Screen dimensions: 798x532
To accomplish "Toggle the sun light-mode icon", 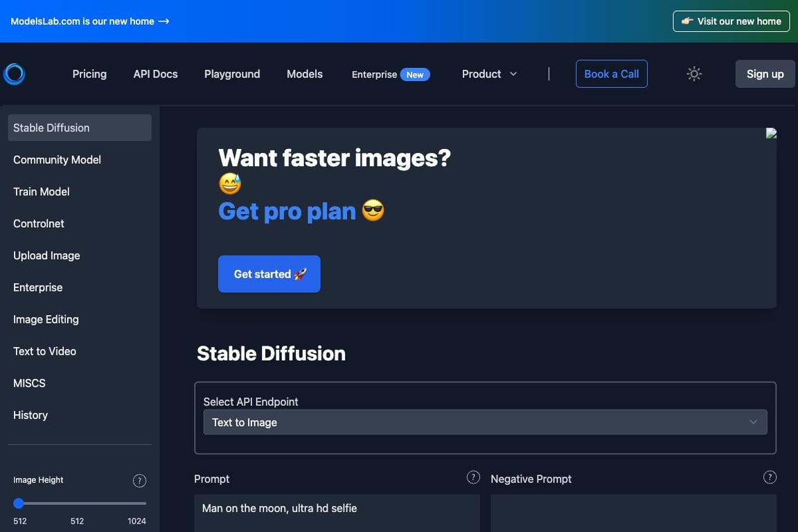I will (693, 74).
